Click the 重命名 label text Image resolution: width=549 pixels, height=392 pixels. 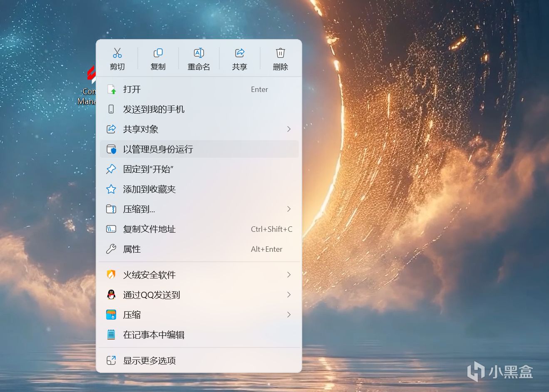(x=199, y=67)
